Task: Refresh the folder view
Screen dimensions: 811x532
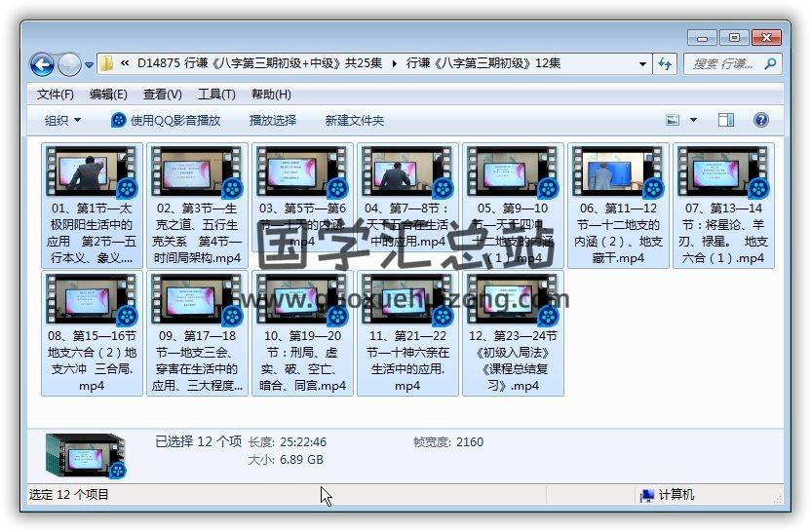Action: (x=665, y=64)
